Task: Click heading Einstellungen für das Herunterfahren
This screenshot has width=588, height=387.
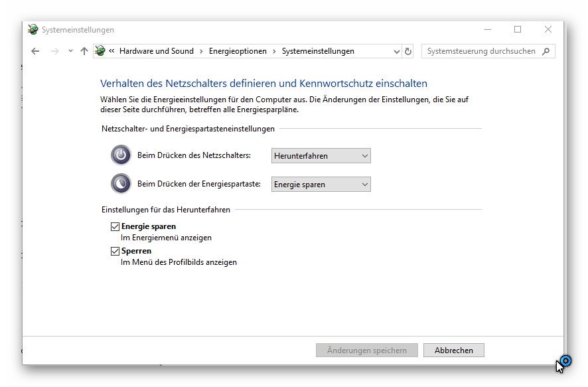Action: tap(166, 210)
